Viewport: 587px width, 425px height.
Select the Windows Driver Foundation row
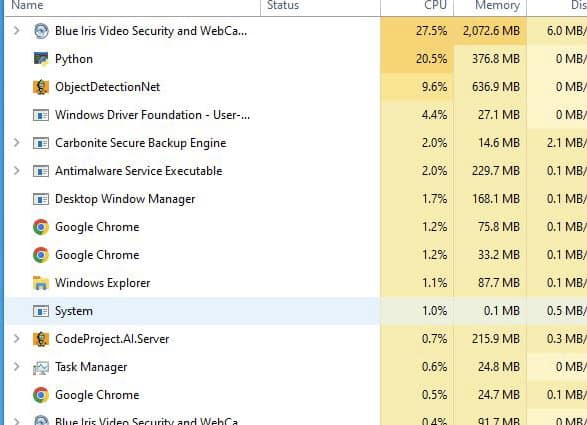[x=296, y=115]
